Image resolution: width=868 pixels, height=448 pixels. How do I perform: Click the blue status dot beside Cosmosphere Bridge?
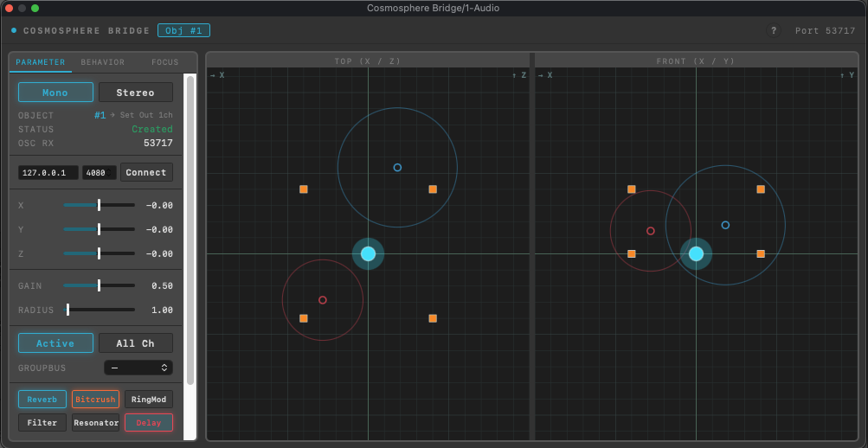[14, 30]
